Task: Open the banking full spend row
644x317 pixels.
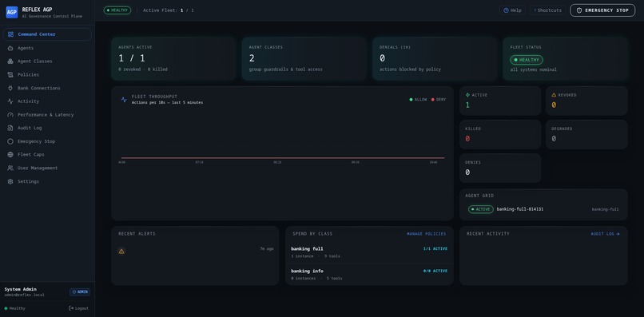Action: click(369, 252)
